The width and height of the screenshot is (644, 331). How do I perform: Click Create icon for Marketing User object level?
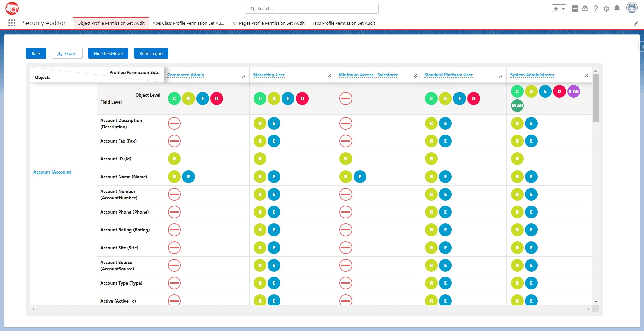tap(260, 98)
